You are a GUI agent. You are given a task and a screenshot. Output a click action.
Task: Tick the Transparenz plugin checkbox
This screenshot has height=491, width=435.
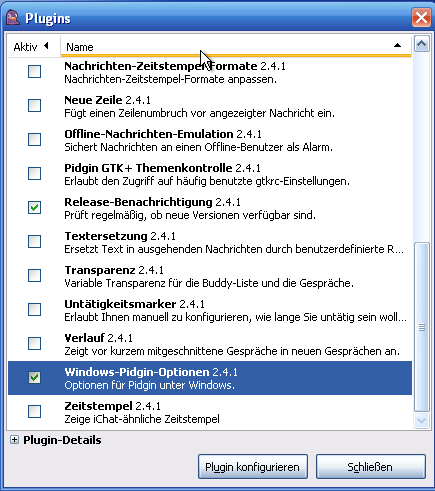click(x=34, y=276)
